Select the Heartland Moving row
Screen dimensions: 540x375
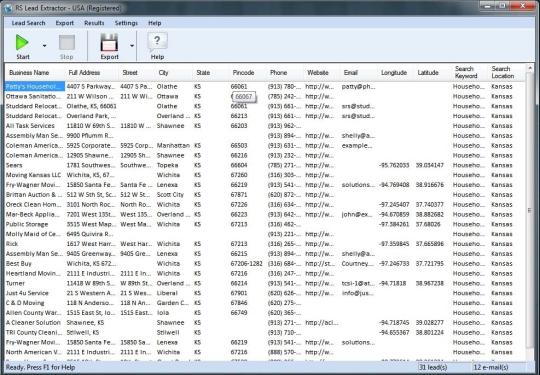click(x=265, y=273)
